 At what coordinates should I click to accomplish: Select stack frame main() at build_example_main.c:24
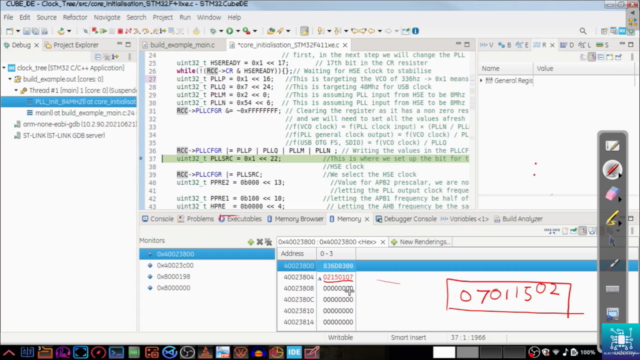(x=85, y=113)
